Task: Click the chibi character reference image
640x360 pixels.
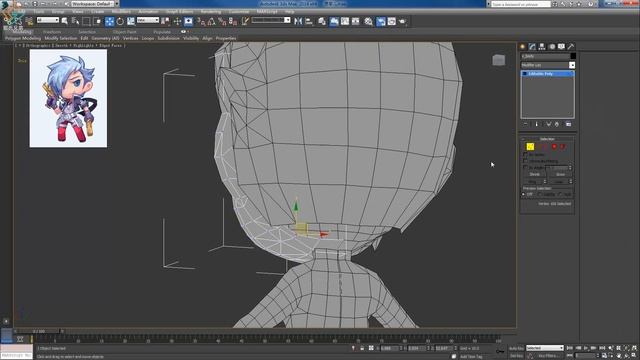Action: 68,98
